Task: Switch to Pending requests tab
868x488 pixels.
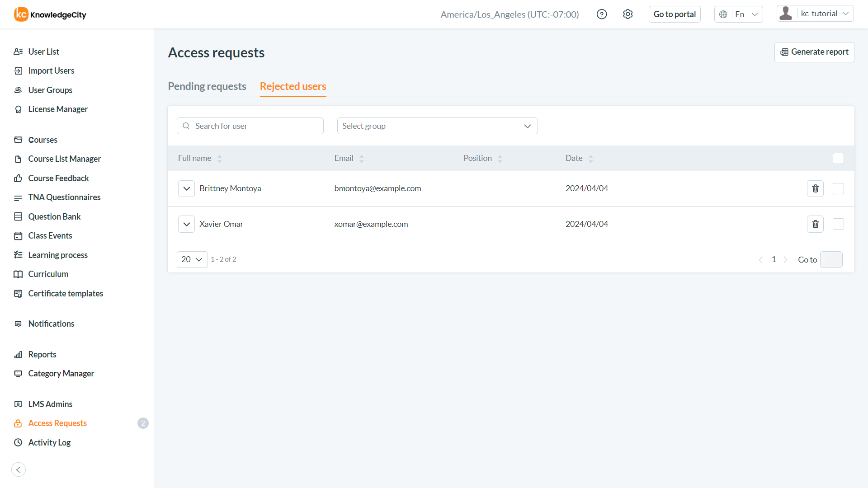Action: (x=207, y=86)
